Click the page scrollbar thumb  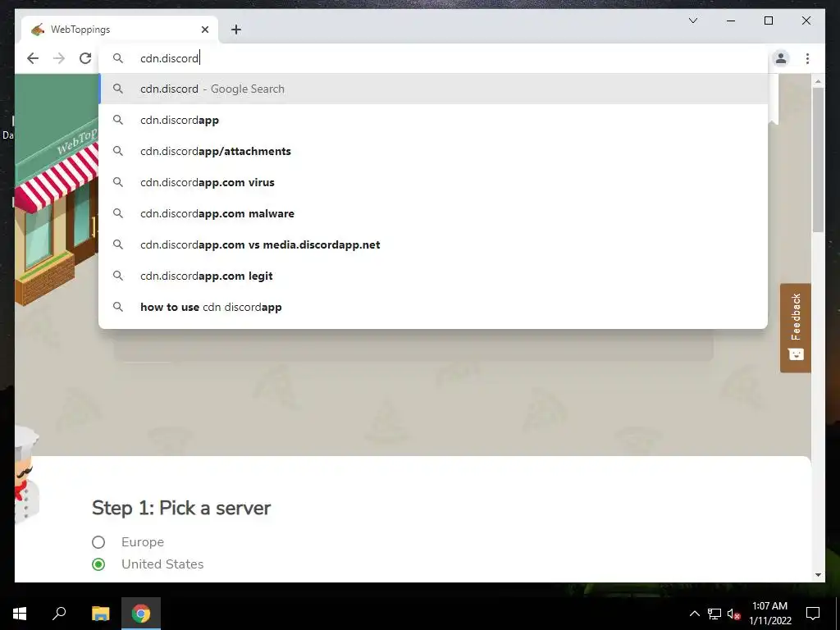click(x=818, y=160)
